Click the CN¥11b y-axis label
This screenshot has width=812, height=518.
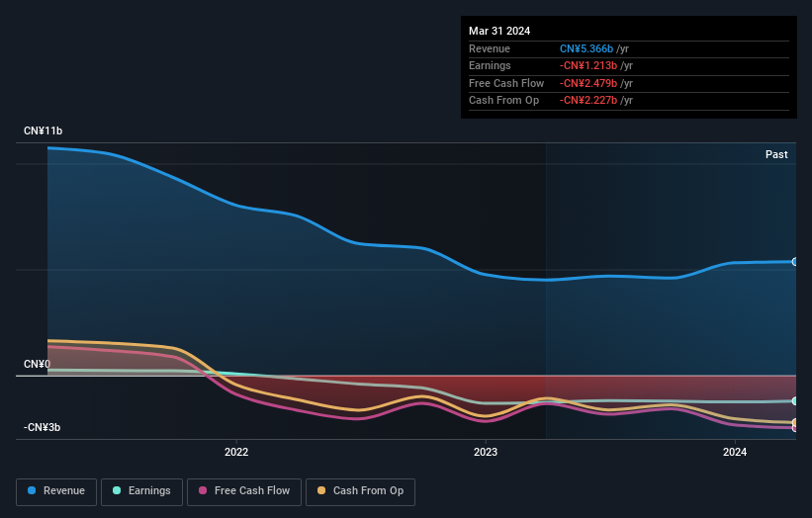point(43,130)
